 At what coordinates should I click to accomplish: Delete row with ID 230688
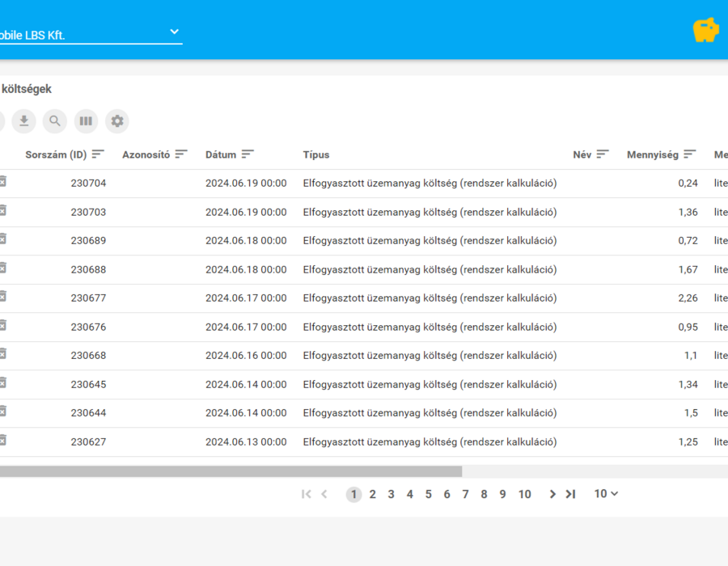[2, 268]
